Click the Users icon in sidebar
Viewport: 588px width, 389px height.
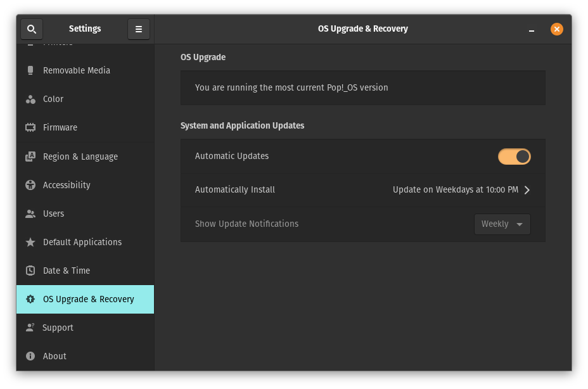coord(30,214)
